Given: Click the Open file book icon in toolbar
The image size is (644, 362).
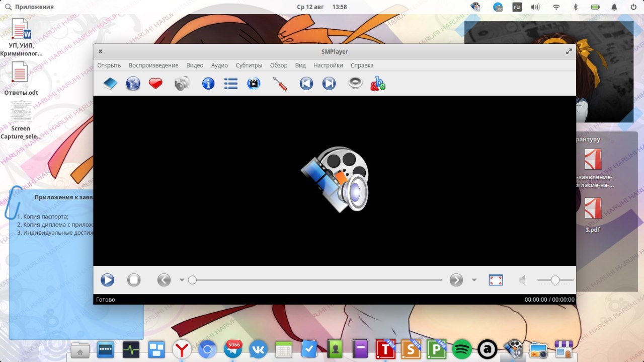Looking at the screenshot, I should [110, 83].
